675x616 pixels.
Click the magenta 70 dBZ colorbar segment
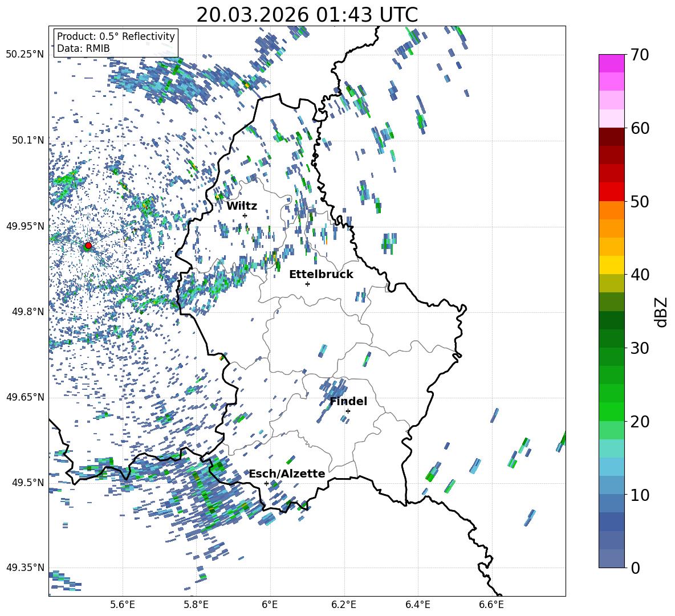(612, 63)
